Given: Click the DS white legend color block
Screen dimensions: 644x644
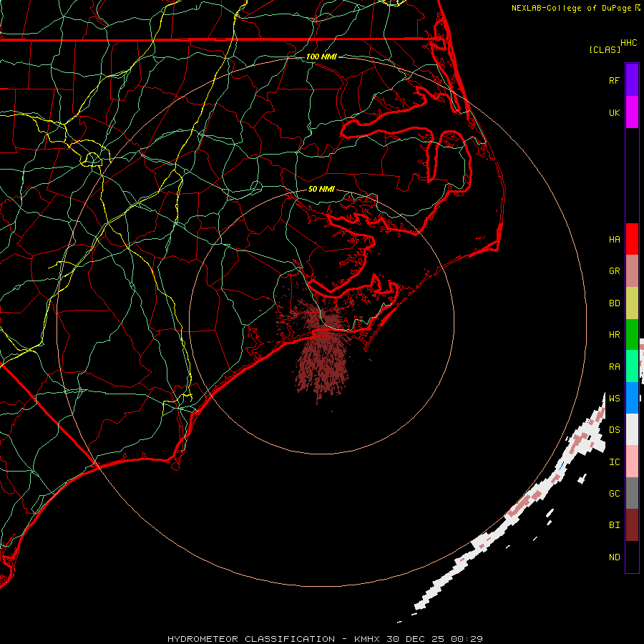Looking at the screenshot, I should [632, 429].
